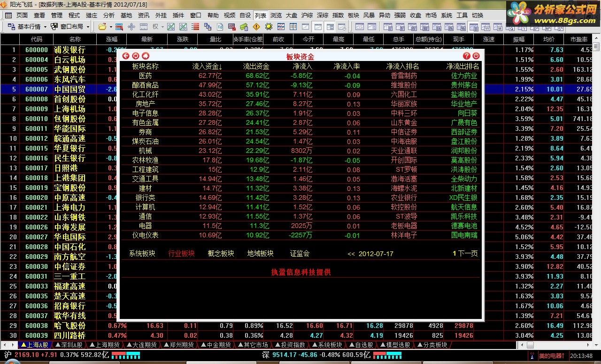The height and width of the screenshot is (364, 601).
Task: Open the help question-mark icon in 板块资金 popup
Action: pyautogui.click(x=467, y=56)
